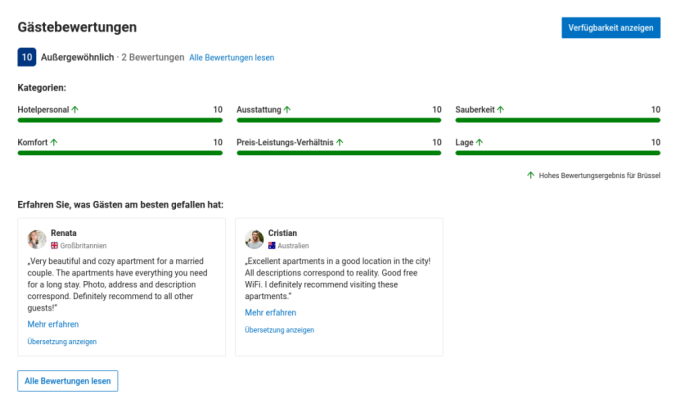
Task: Click Renata's profile avatar
Action: tap(37, 239)
